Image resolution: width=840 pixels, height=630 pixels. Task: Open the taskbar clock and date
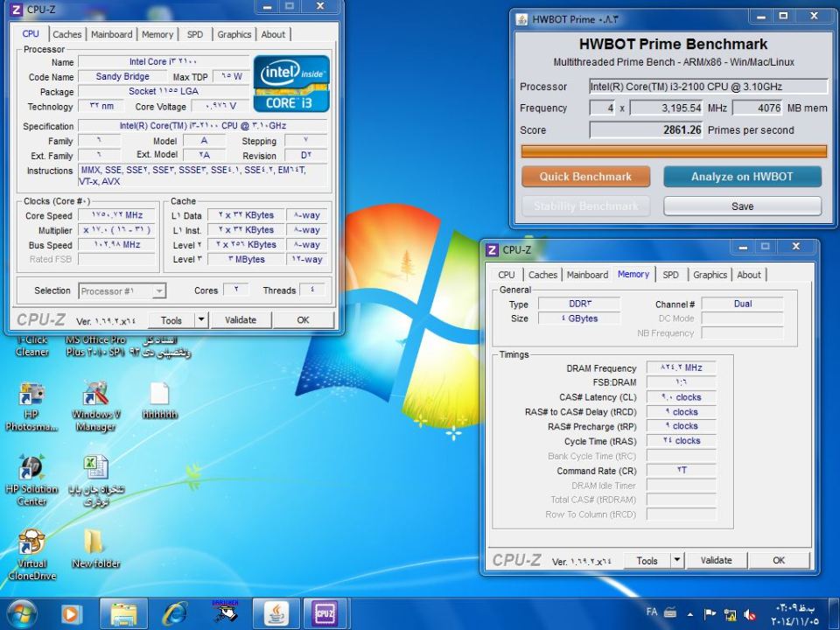pos(797,614)
